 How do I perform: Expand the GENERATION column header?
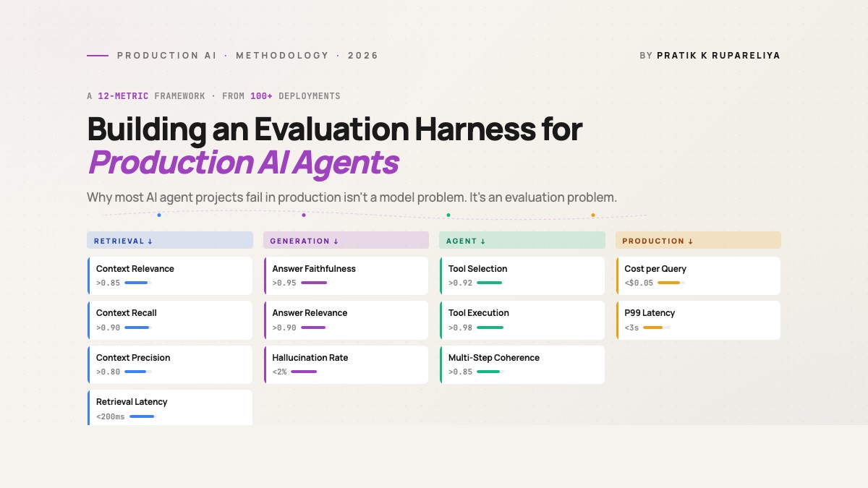point(346,241)
